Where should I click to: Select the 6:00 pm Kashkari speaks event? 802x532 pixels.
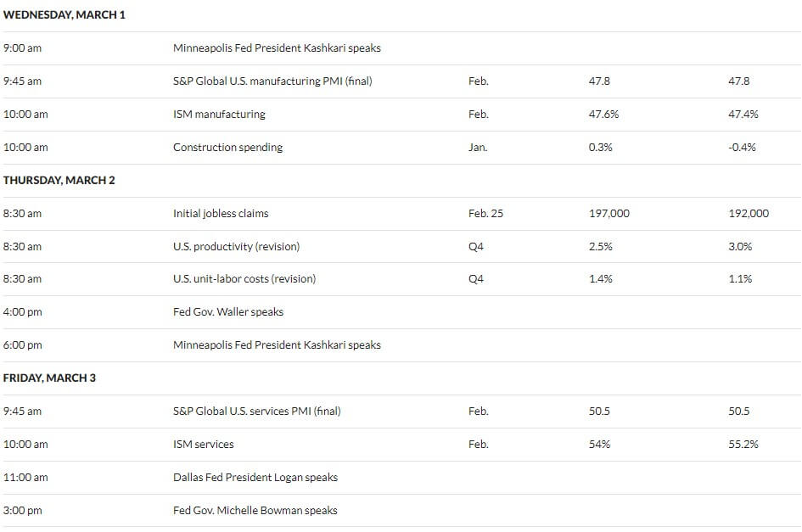click(277, 345)
